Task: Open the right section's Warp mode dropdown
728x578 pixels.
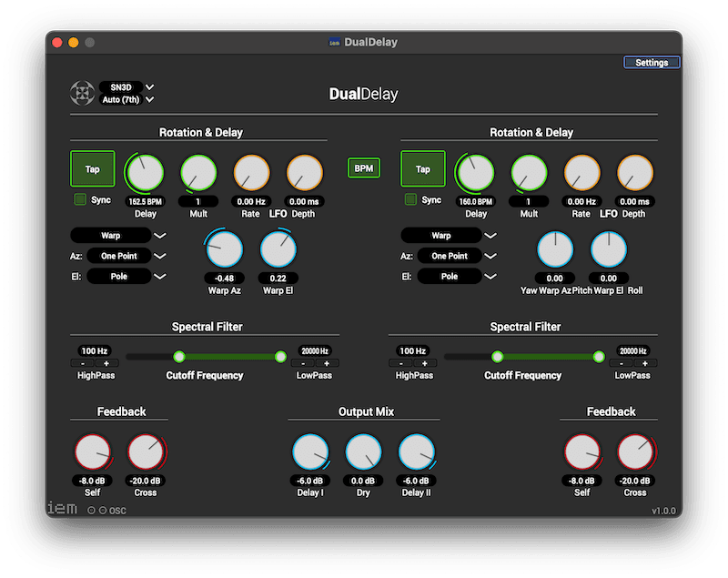Action: tap(449, 236)
